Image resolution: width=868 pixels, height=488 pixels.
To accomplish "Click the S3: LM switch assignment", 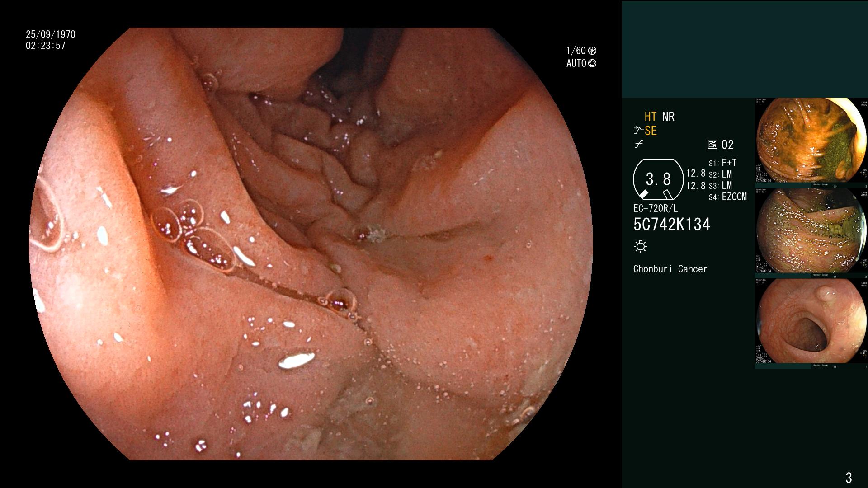I will [720, 185].
